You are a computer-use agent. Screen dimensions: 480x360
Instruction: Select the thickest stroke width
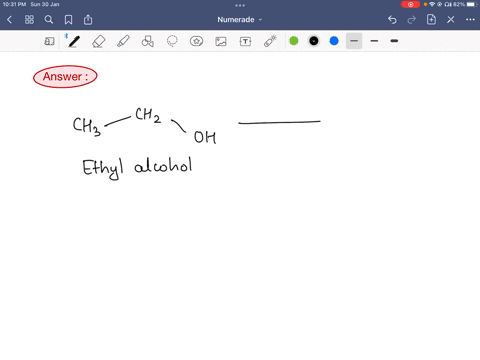coord(394,41)
